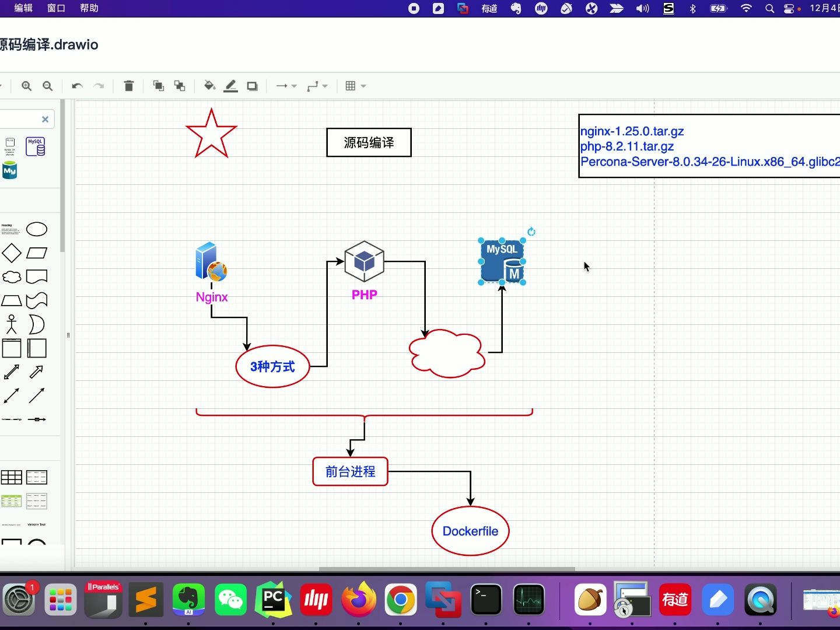Select bidirectional arrow shape in sidebar
Screen dimensions: 840x630
12,372
